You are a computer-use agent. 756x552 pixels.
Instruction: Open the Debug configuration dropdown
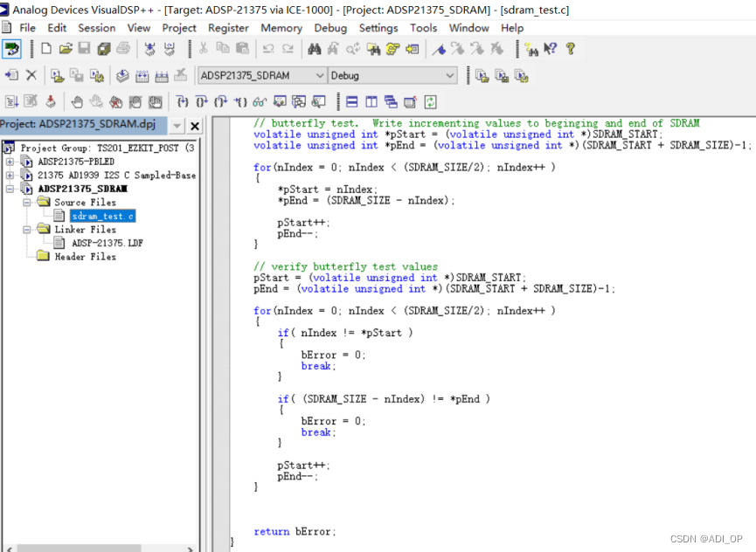pos(449,75)
